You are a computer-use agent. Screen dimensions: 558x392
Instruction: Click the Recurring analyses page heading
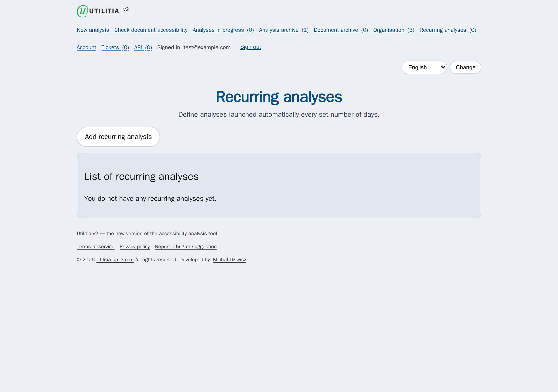pos(279,97)
